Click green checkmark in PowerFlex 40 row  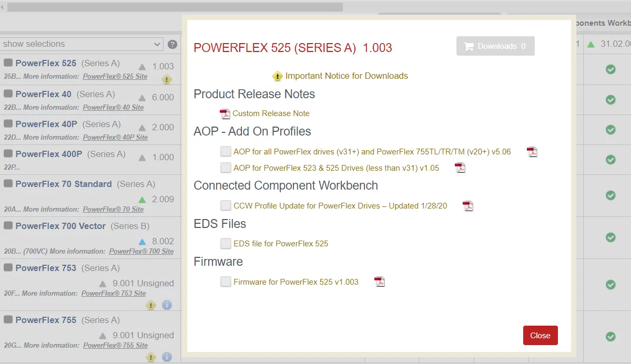[610, 99]
